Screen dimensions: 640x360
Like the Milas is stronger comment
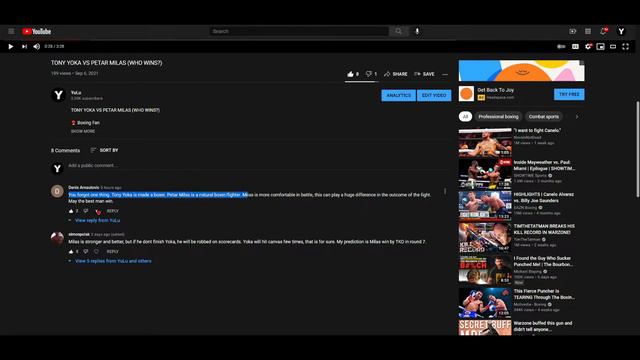click(x=71, y=252)
